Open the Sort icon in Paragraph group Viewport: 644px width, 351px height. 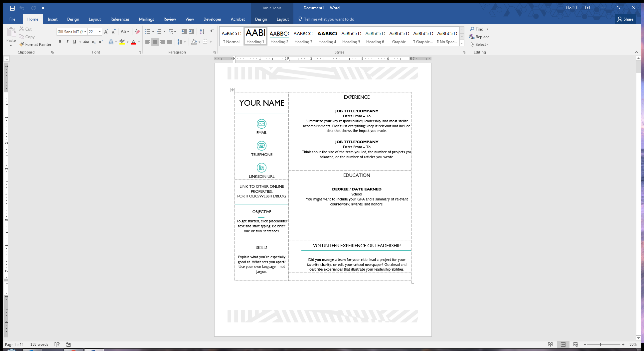point(202,32)
